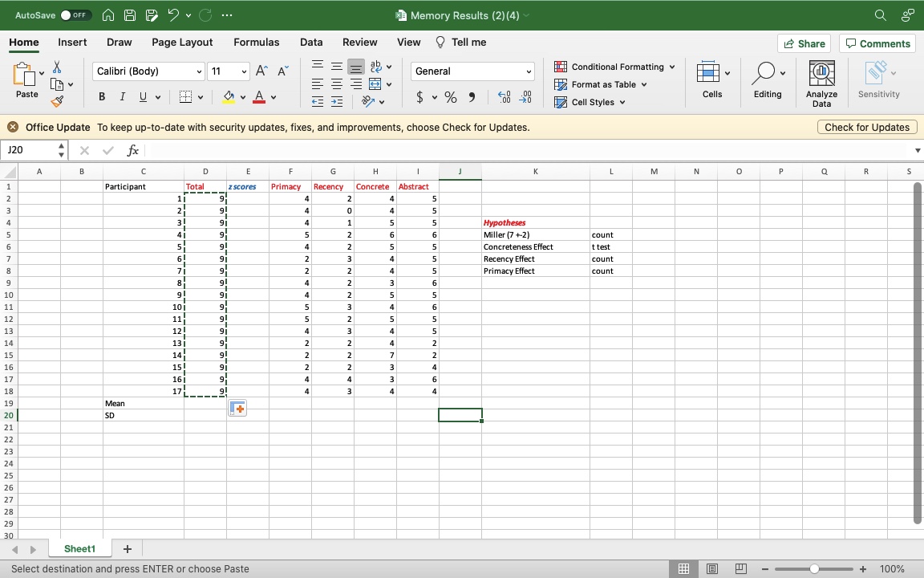The image size is (924, 578).
Task: Click the Wrap Text icon
Action: click(x=376, y=66)
